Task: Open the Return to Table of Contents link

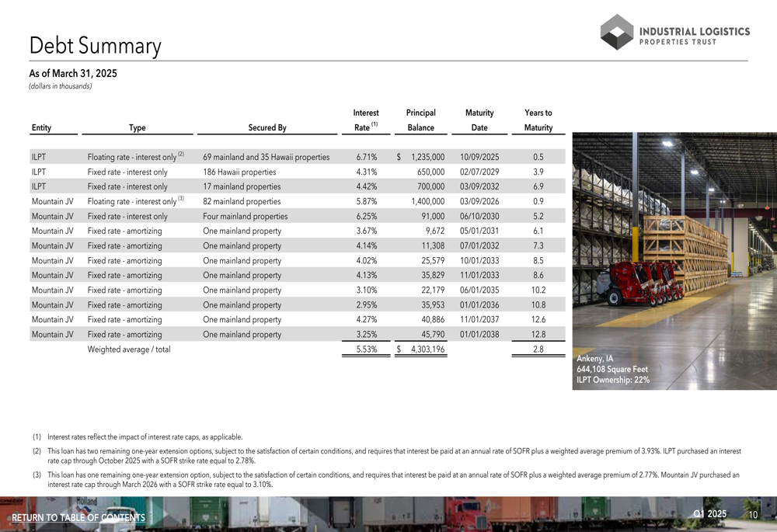Action: point(78,518)
